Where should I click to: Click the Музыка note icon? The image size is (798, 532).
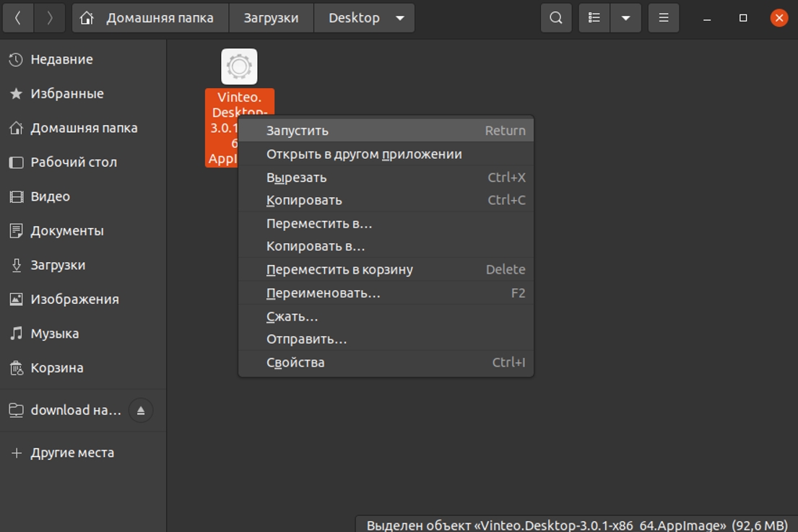[x=17, y=333]
